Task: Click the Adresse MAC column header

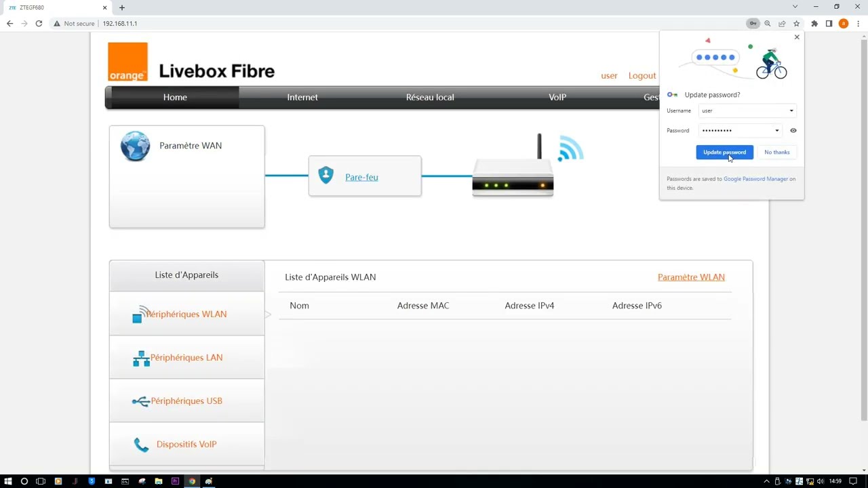Action: (x=423, y=306)
